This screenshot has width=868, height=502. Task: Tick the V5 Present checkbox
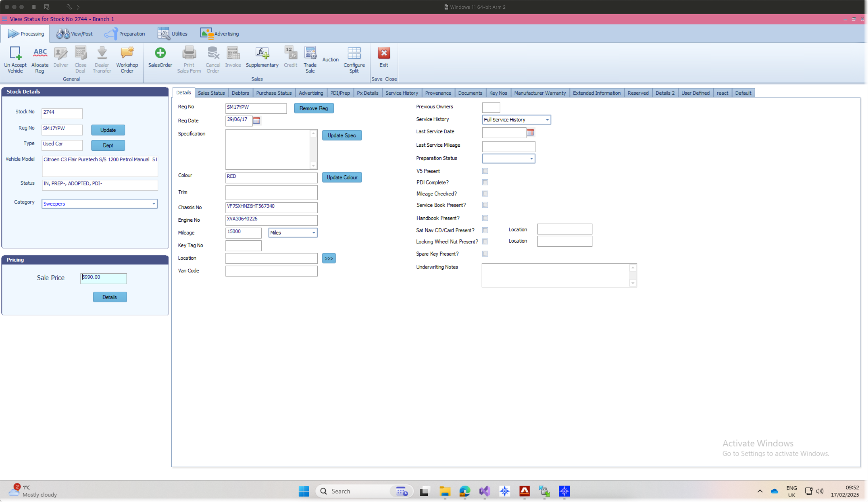tap(485, 171)
